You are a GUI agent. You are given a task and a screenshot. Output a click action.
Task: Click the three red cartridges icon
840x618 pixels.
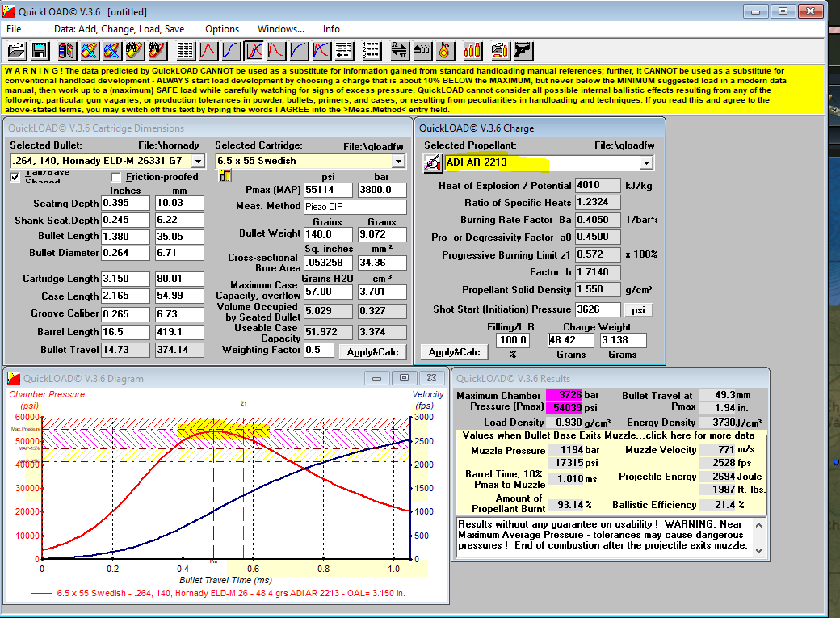472,51
